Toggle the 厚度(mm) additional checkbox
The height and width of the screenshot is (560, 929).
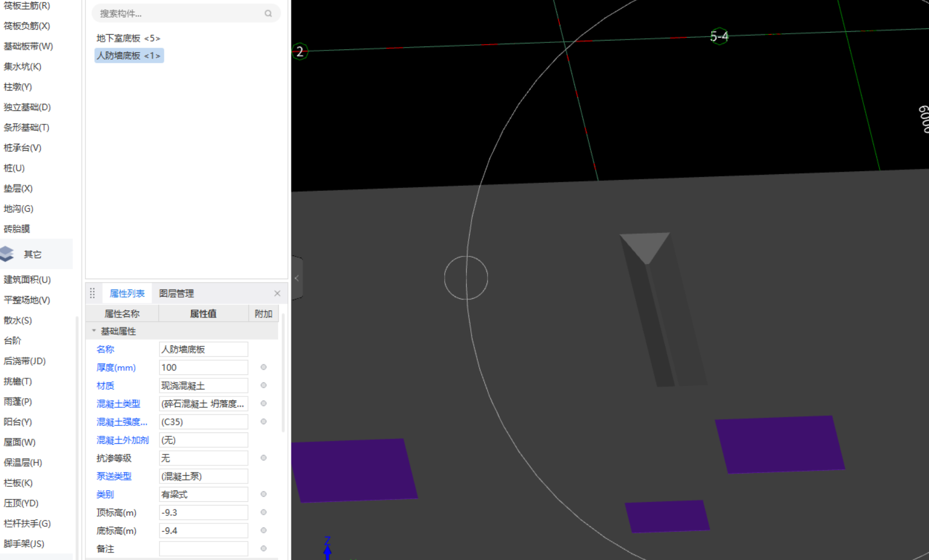[x=264, y=367]
